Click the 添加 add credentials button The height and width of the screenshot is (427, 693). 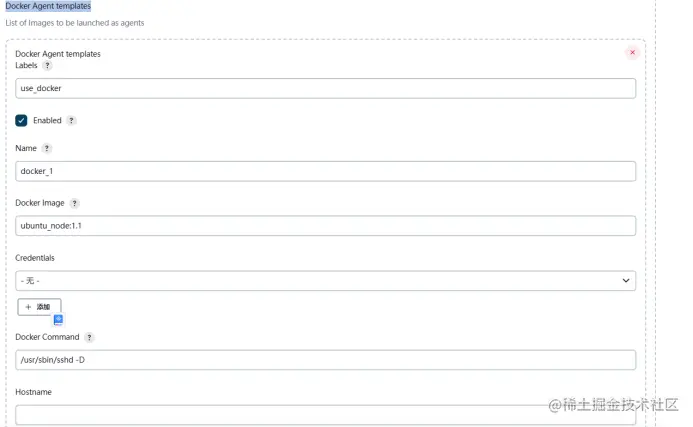point(39,307)
